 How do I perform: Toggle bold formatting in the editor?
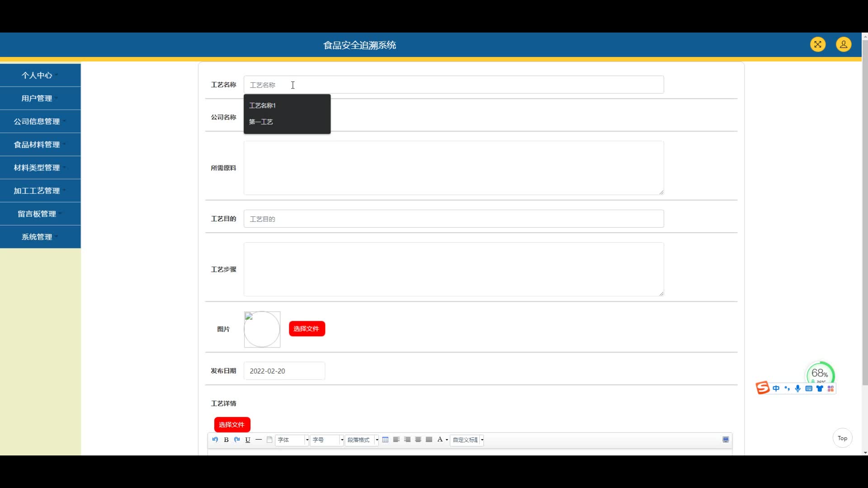(226, 440)
